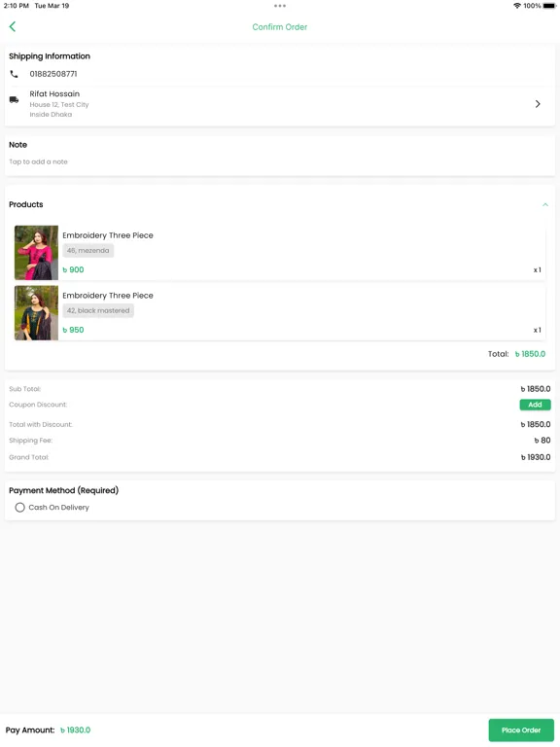Image resolution: width=560 pixels, height=747 pixels.
Task: Tap the battery status icon
Action: [549, 6]
